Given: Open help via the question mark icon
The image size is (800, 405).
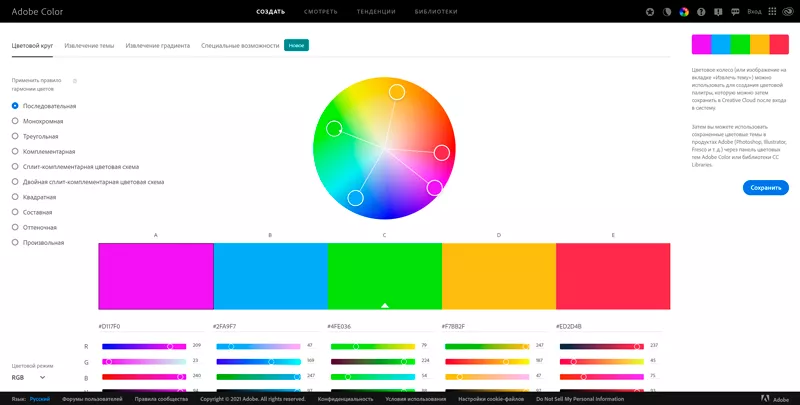Looking at the screenshot, I should click(x=701, y=12).
